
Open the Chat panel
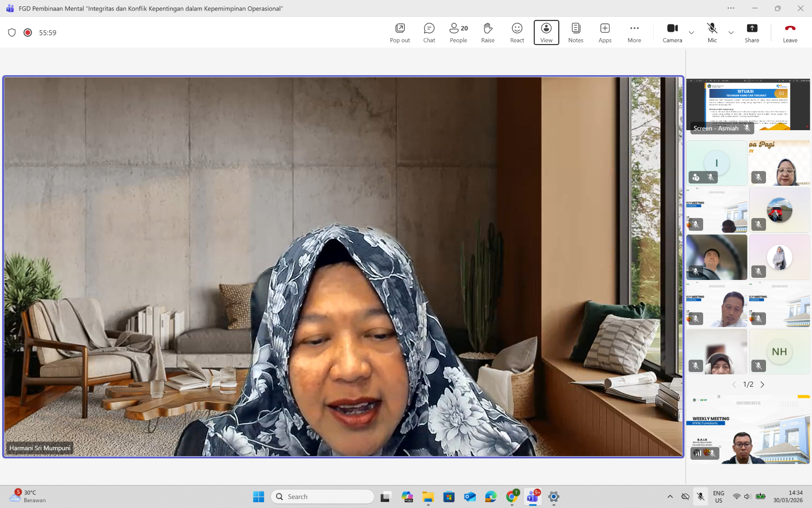(429, 33)
